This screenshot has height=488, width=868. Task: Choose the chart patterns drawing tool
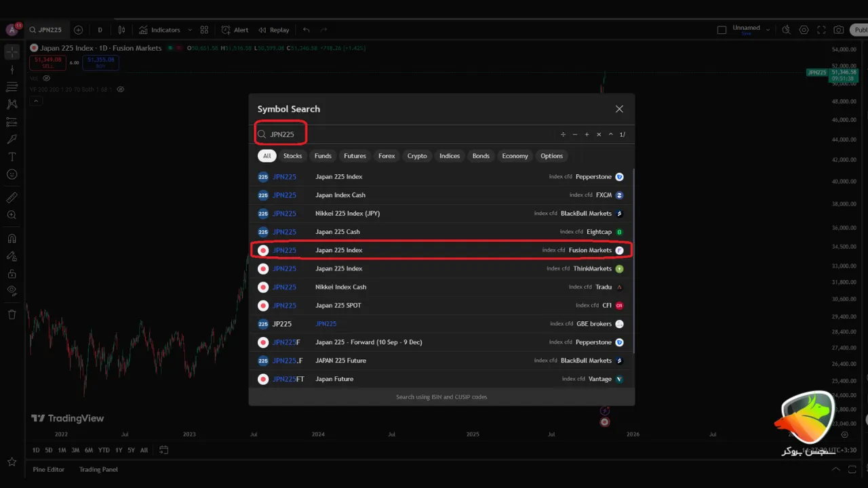pyautogui.click(x=12, y=104)
